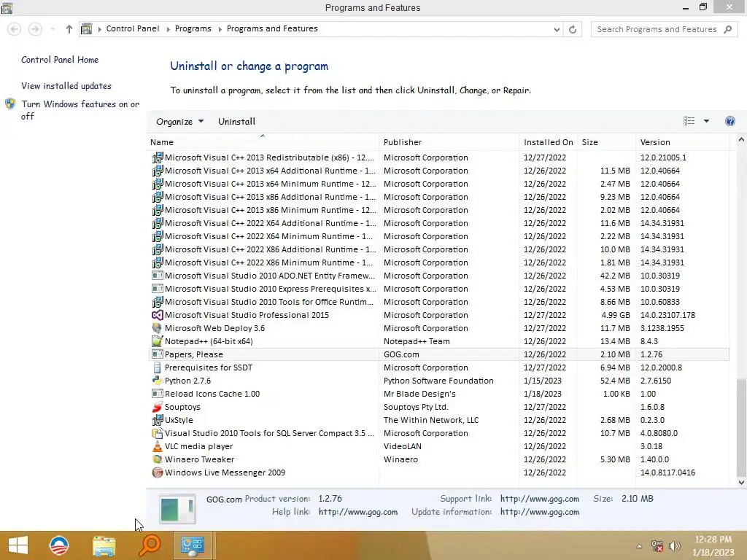Open Turn Windows features on or off
747x560 pixels.
coord(80,110)
